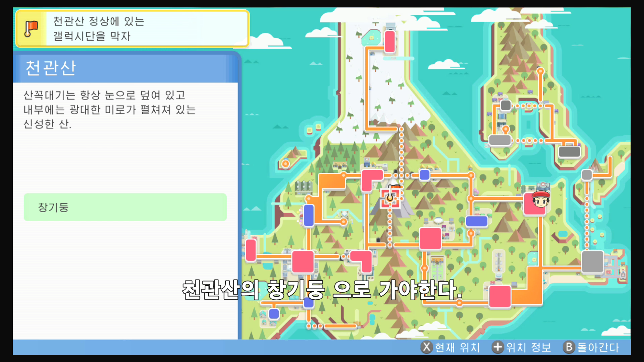644x362 pixels.
Task: Select the 창기둥 location entry
Action: click(x=125, y=207)
